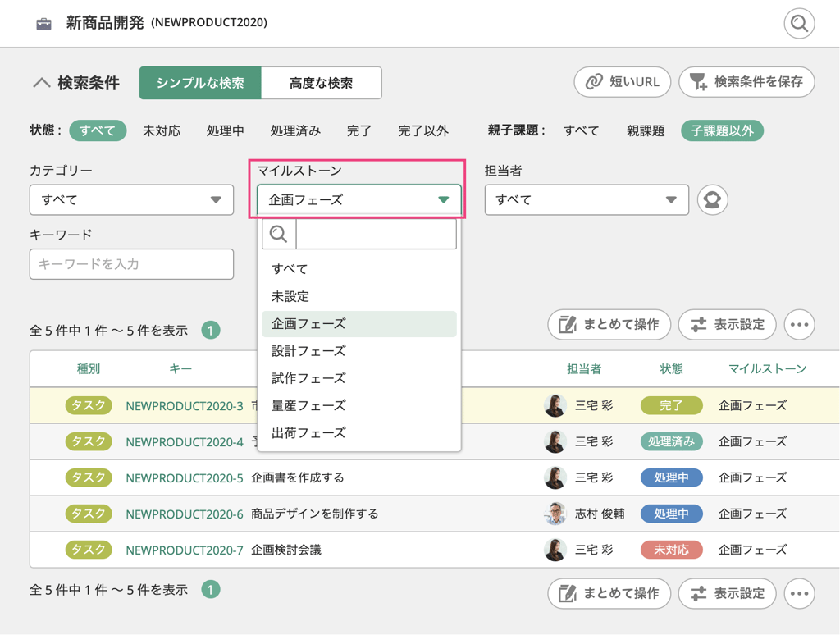The image size is (840, 635).
Task: Enable the 完了以外 status filter
Action: 423,130
